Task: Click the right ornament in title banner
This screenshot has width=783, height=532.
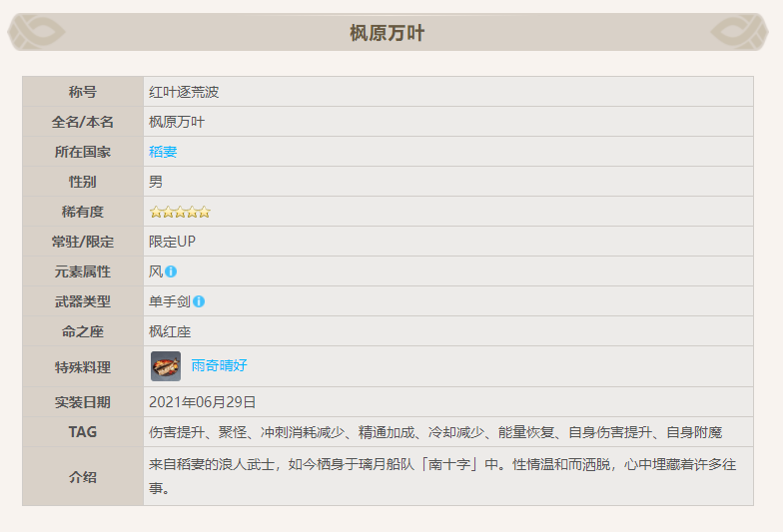Action: 739,33
